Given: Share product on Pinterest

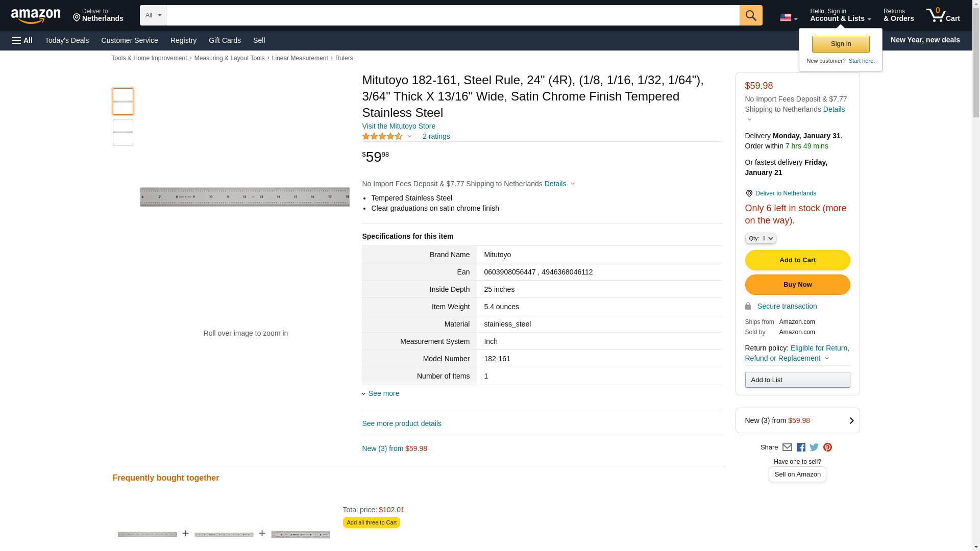Looking at the screenshot, I should click(x=827, y=447).
